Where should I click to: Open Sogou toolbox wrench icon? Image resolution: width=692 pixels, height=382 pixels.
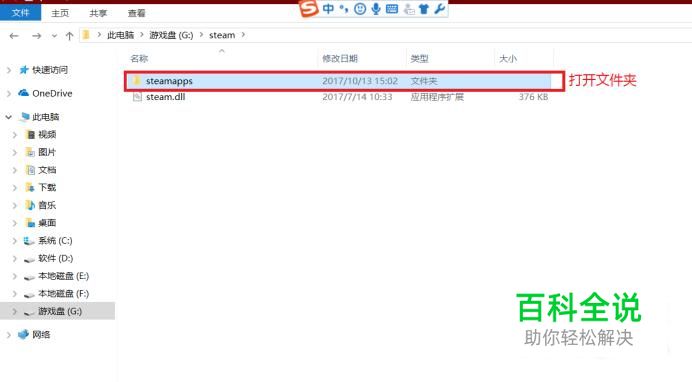pos(440,8)
